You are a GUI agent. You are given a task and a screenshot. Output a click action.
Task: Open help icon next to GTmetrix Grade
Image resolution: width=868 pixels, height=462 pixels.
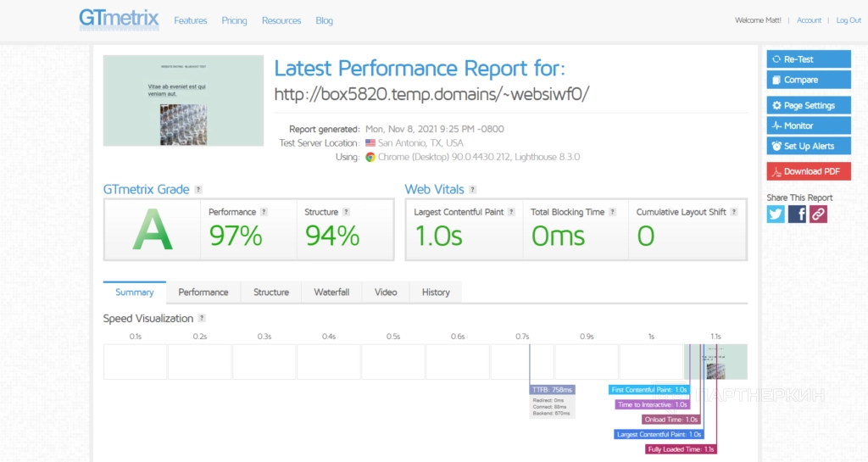coord(198,190)
